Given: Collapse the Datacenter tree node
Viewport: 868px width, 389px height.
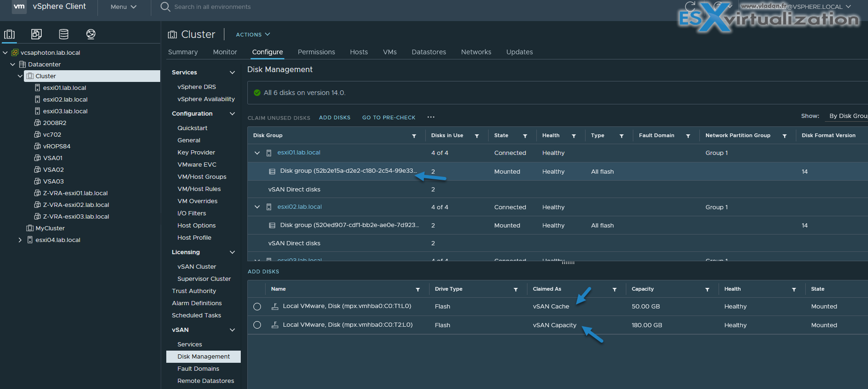Looking at the screenshot, I should (x=13, y=64).
